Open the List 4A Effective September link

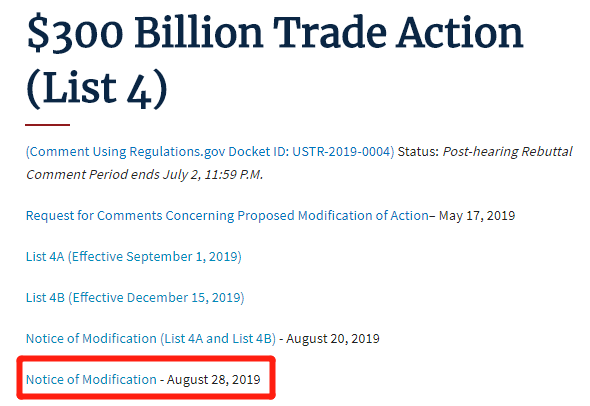point(134,257)
